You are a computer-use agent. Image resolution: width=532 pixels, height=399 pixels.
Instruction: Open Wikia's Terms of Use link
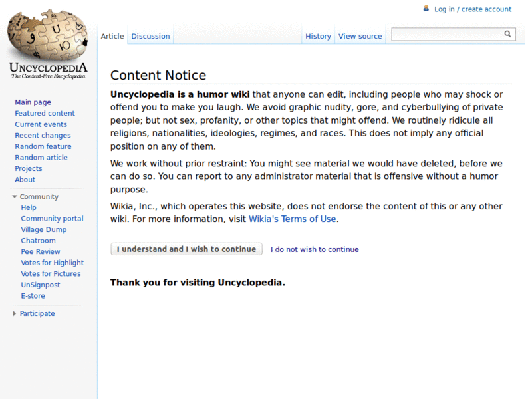click(x=292, y=219)
